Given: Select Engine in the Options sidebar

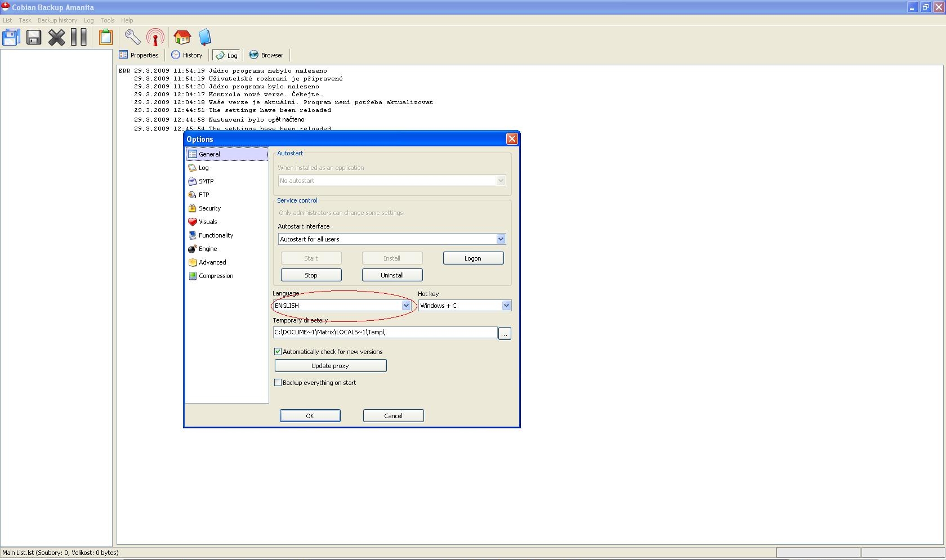Looking at the screenshot, I should tap(227, 249).
